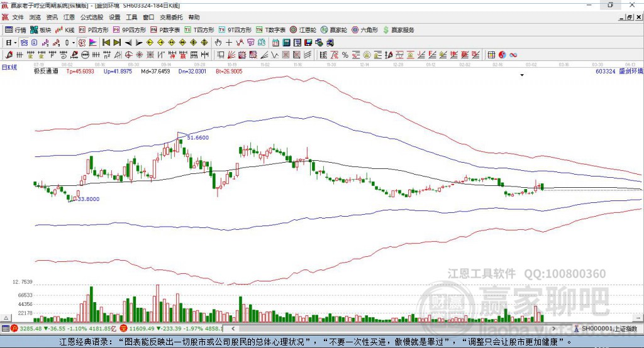Open the 窗口 menu
The image size is (644, 348).
148,17
